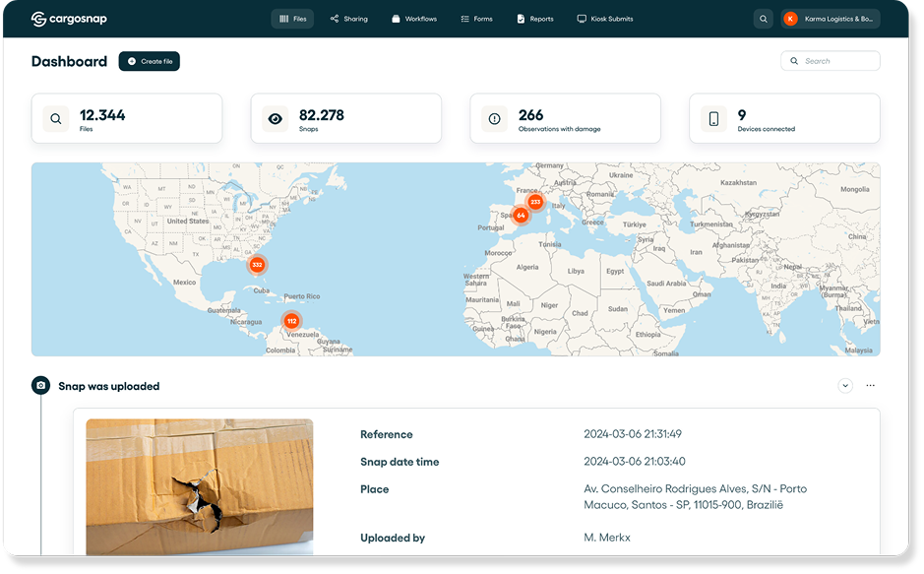The height and width of the screenshot is (574, 924).
Task: Open the Observations with damage card
Action: [x=565, y=117]
